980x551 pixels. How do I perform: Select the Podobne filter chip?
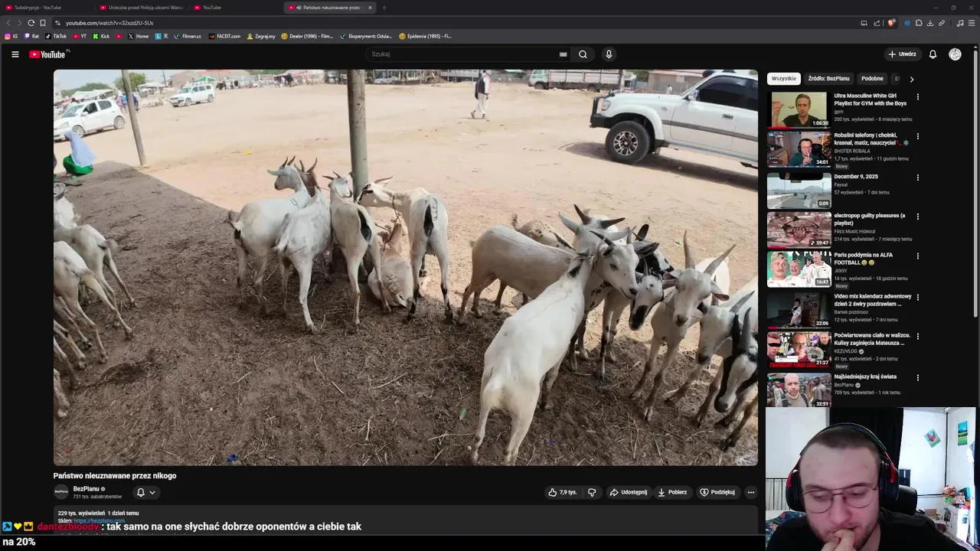(x=872, y=79)
